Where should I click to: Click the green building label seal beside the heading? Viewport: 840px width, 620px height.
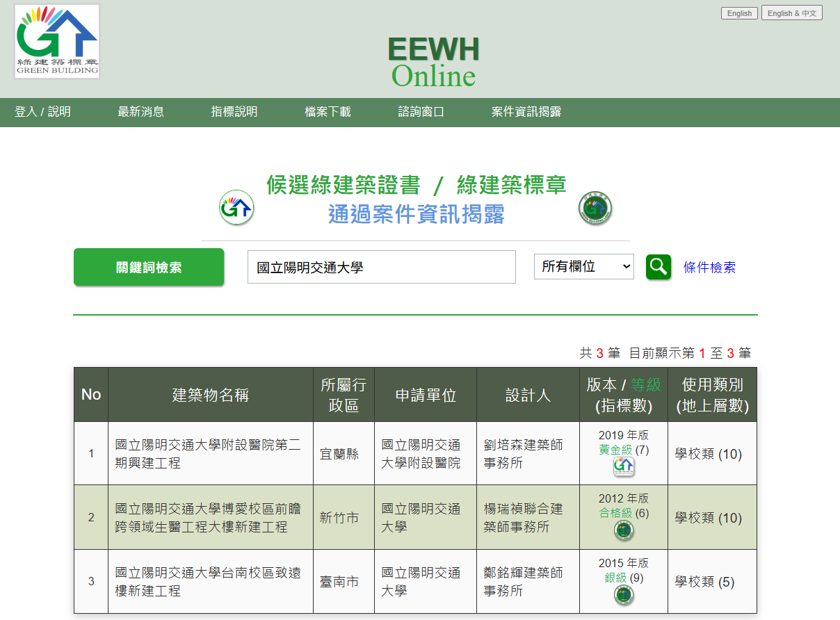click(x=595, y=209)
